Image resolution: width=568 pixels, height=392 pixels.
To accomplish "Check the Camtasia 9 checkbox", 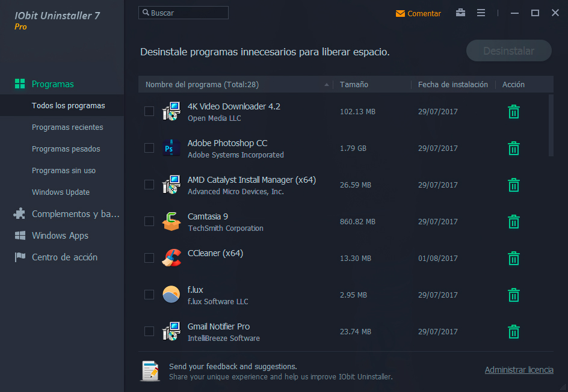I will point(149,221).
